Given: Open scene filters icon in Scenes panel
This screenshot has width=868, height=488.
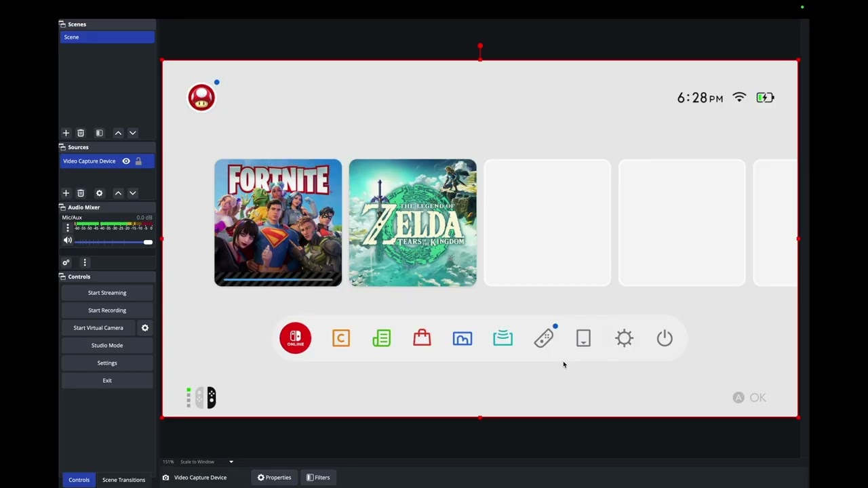Looking at the screenshot, I should (99, 133).
